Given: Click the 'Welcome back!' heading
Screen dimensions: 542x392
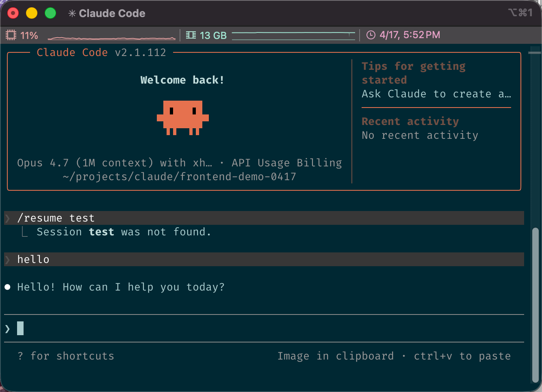Looking at the screenshot, I should [182, 80].
